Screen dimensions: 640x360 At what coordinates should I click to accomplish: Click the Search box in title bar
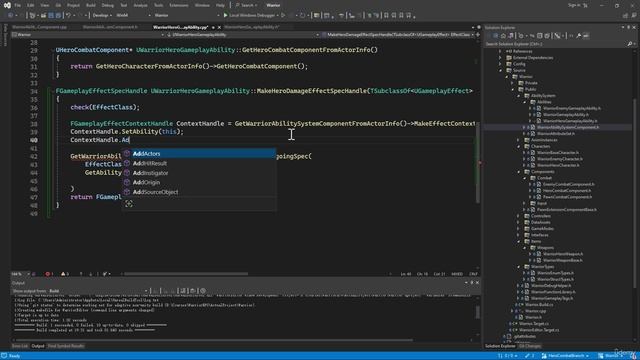point(247,5)
